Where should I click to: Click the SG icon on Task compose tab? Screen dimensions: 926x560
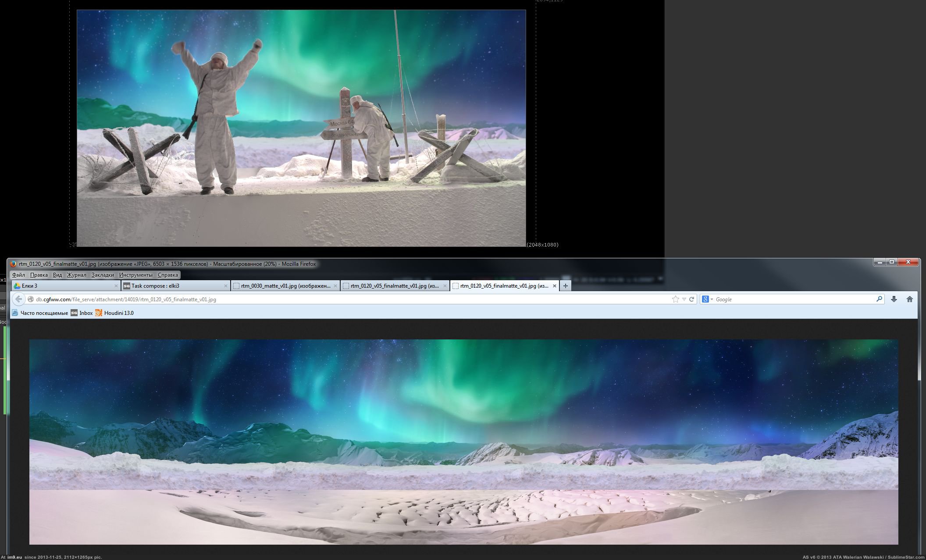126,286
